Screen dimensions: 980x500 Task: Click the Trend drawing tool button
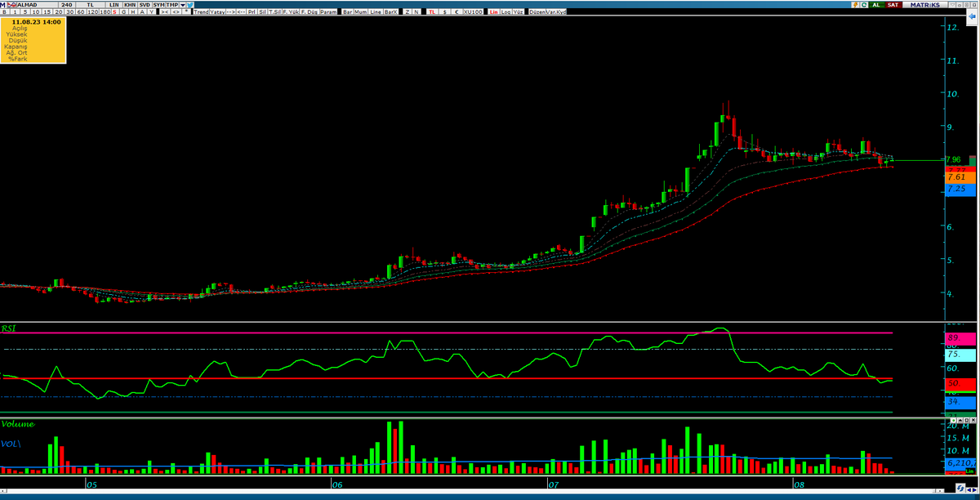[x=202, y=13]
